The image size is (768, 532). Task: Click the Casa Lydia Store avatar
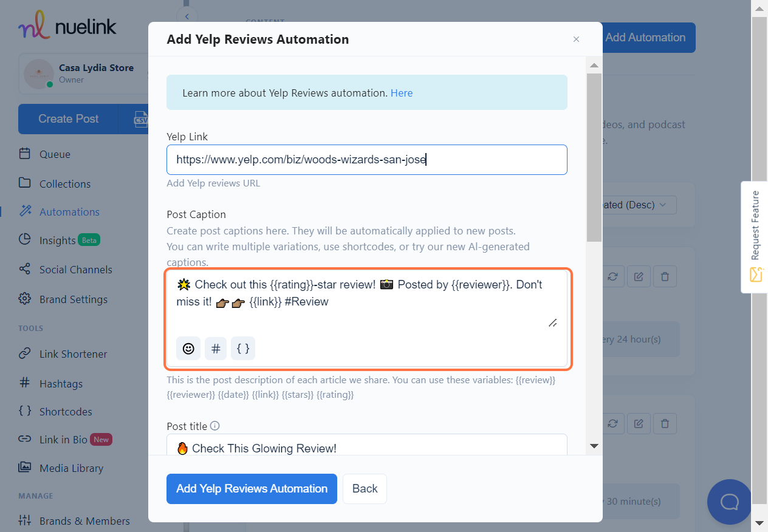[x=39, y=73]
